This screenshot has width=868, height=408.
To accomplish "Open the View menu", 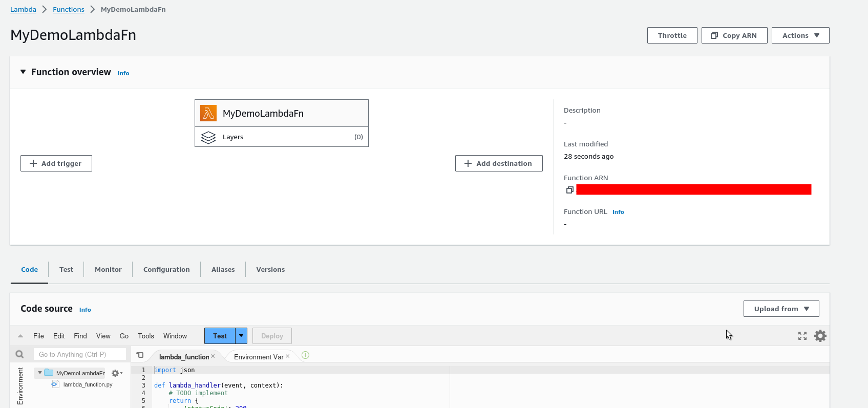I will (x=103, y=336).
